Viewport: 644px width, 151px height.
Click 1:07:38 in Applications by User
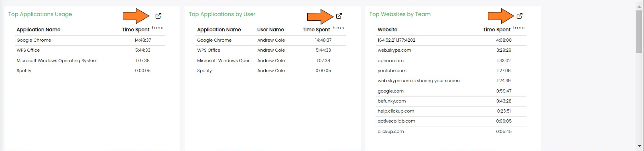coord(323,60)
